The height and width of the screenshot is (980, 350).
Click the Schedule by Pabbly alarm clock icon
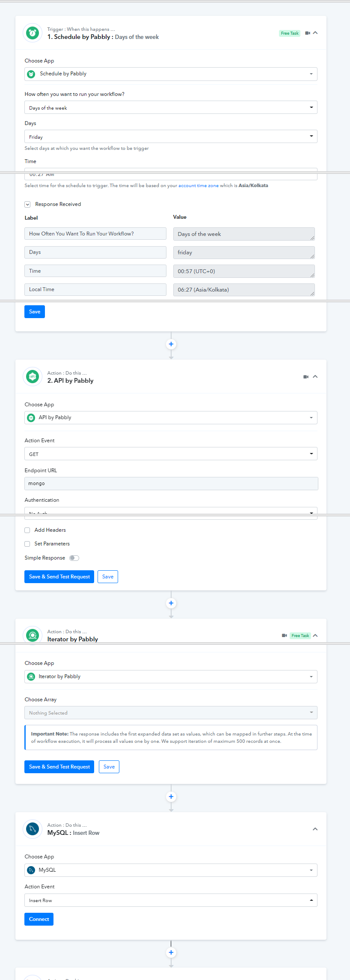pyautogui.click(x=33, y=33)
